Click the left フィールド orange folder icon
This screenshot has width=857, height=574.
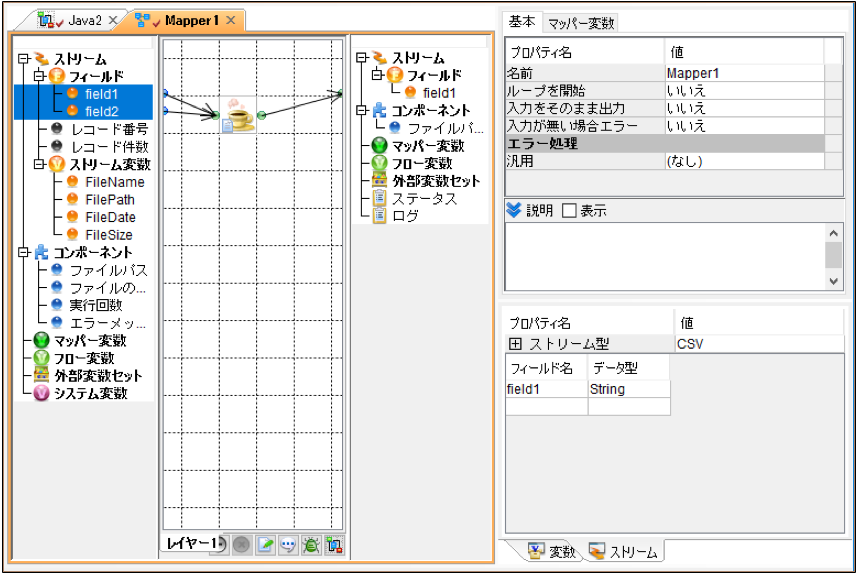(x=57, y=76)
